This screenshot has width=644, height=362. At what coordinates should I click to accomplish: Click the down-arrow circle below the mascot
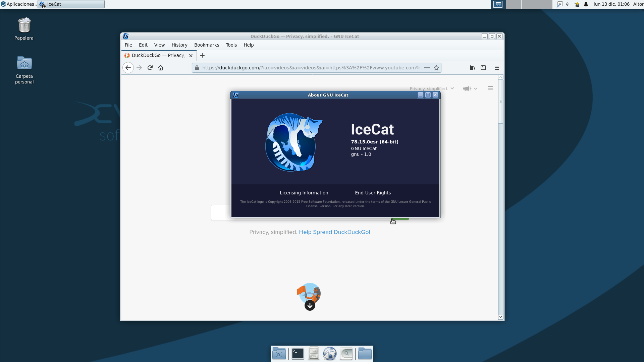tap(310, 305)
